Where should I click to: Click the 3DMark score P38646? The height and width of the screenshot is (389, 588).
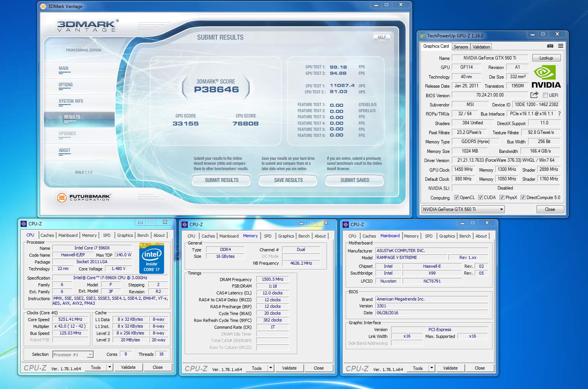[216, 90]
